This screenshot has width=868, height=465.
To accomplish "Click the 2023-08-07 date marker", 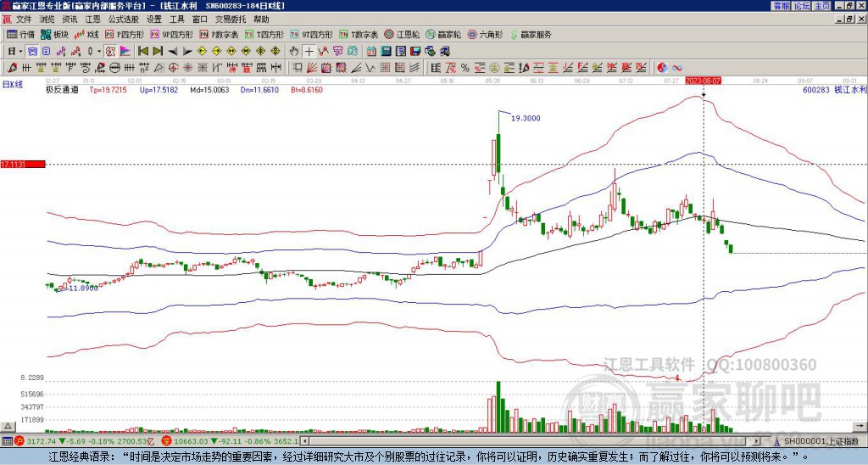I will tap(703, 81).
